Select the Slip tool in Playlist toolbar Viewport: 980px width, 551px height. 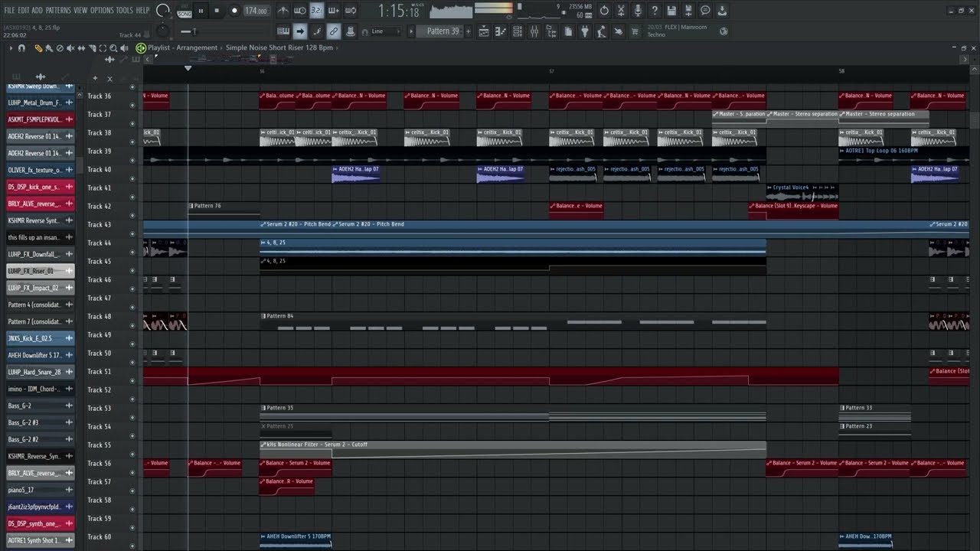81,47
